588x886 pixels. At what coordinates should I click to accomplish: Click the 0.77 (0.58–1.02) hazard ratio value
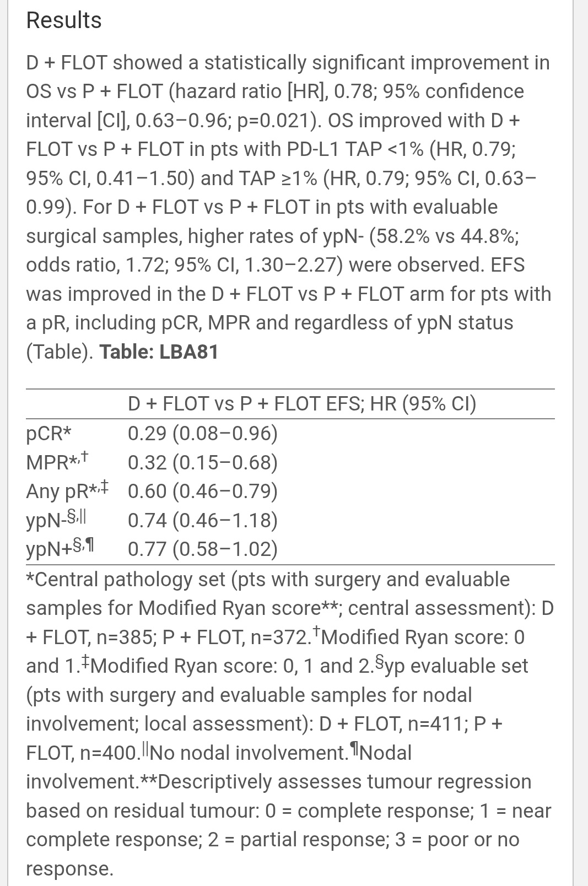click(x=202, y=549)
